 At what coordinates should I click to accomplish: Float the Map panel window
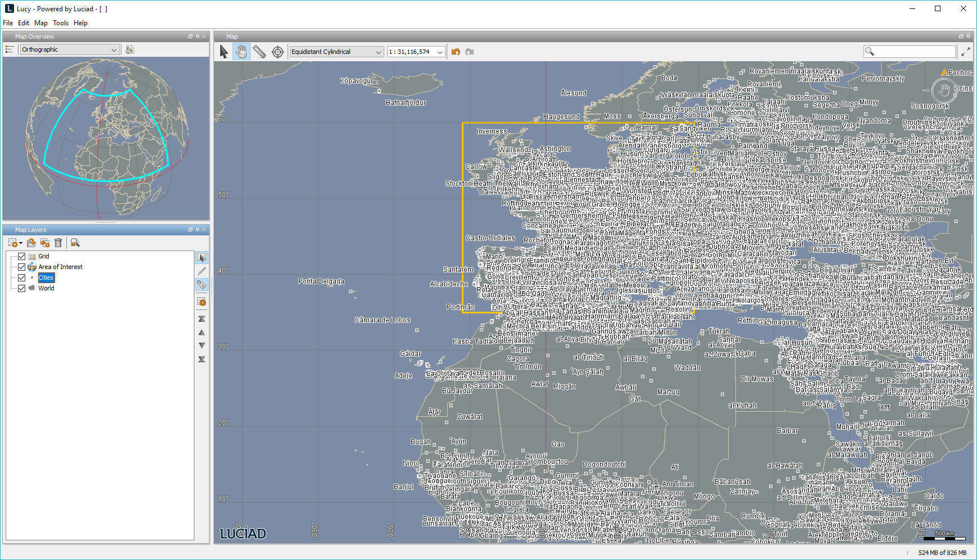pyautogui.click(x=961, y=37)
